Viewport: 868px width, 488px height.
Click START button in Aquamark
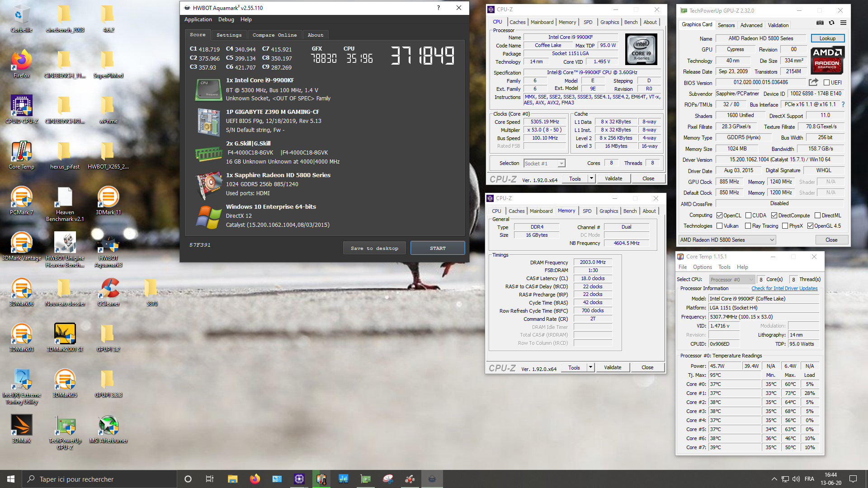(438, 248)
